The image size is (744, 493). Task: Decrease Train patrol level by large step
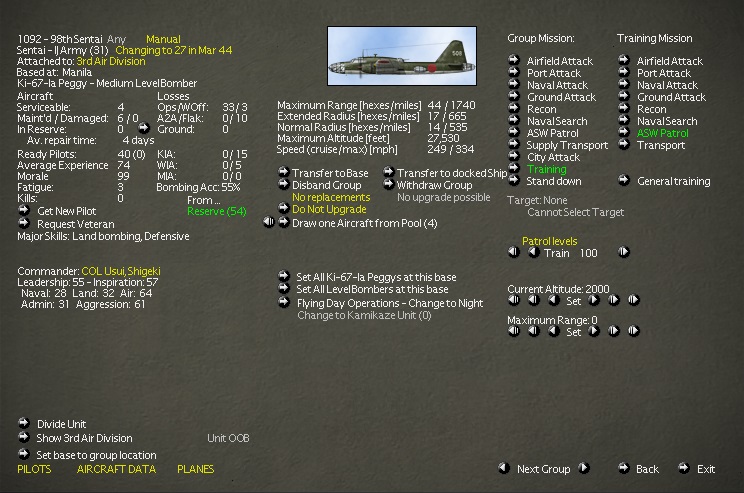(x=514, y=252)
